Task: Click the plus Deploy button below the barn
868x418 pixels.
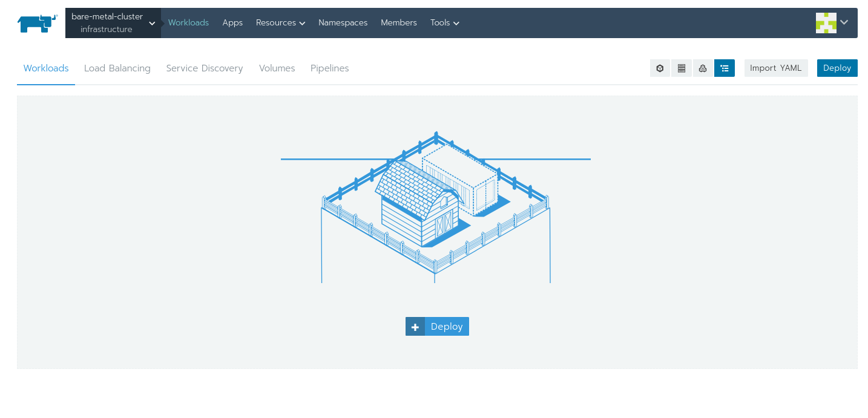Action: 437,327
